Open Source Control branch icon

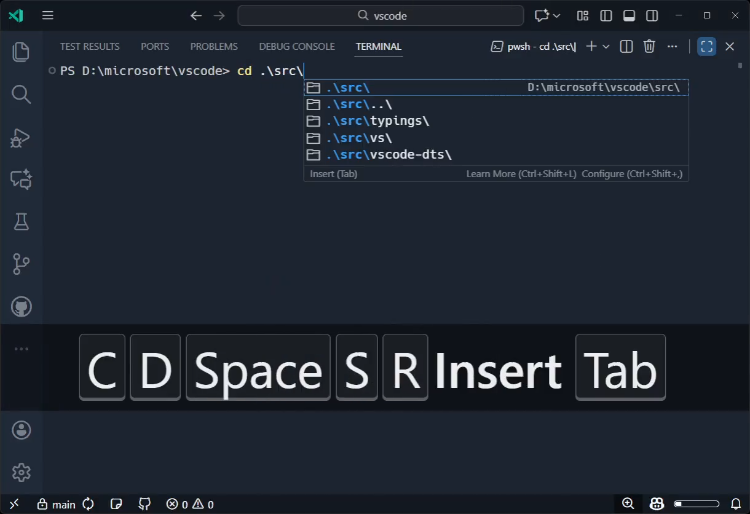[x=21, y=264]
